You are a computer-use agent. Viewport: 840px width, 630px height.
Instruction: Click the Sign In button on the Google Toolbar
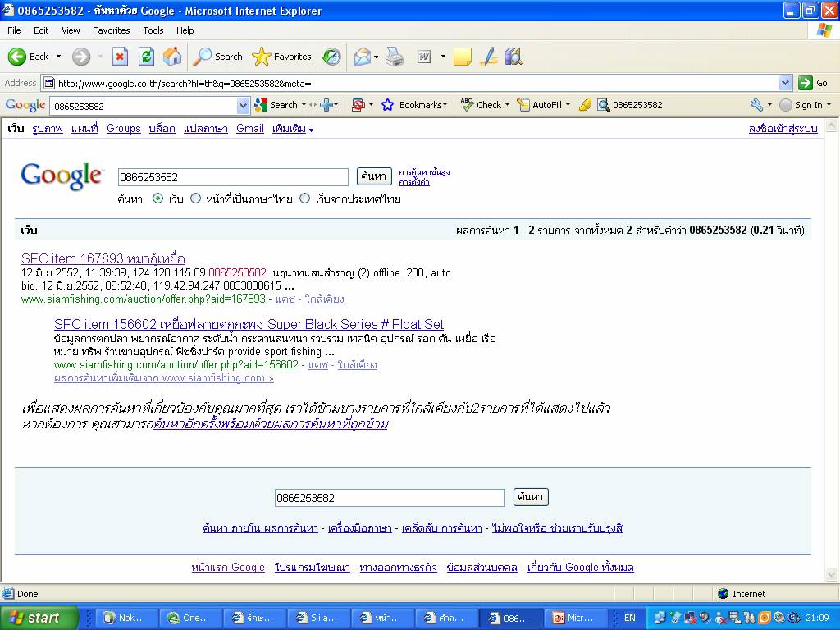pos(801,105)
